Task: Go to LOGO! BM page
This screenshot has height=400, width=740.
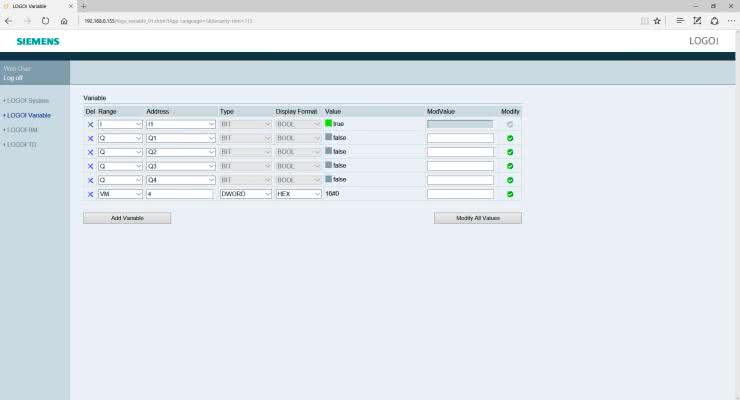Action: tap(22, 130)
